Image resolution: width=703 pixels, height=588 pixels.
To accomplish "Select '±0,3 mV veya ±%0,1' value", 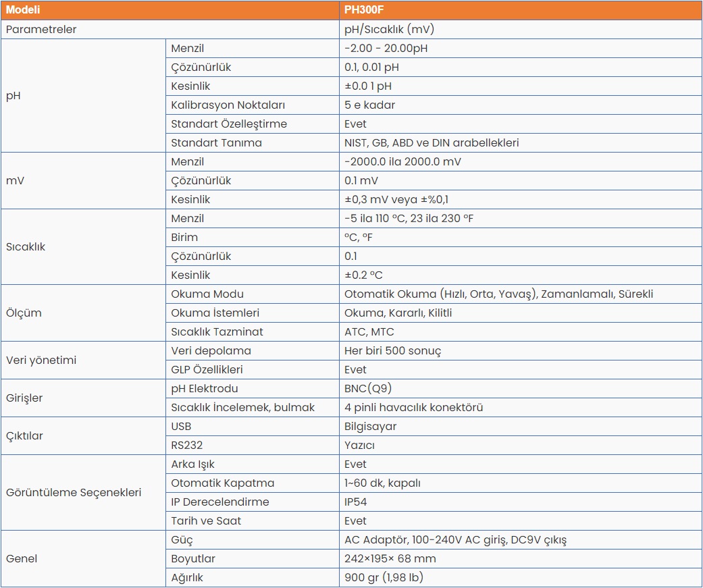I will (x=396, y=200).
